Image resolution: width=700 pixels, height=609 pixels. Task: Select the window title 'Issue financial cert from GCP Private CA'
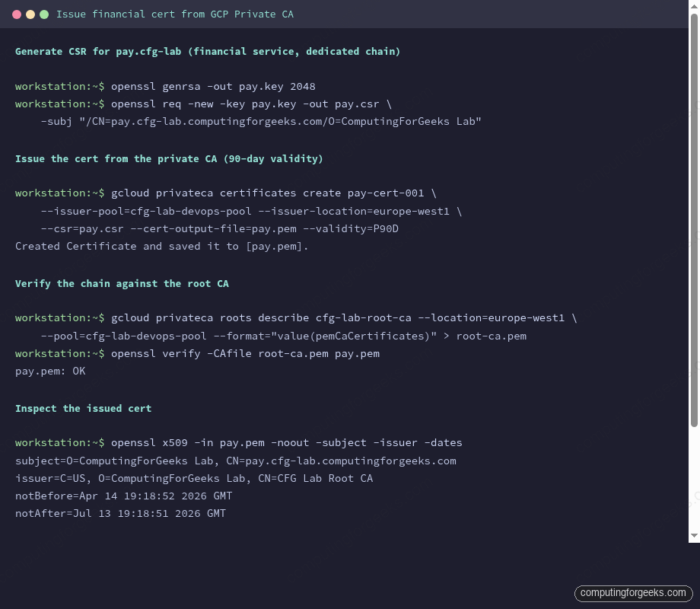tap(173, 14)
